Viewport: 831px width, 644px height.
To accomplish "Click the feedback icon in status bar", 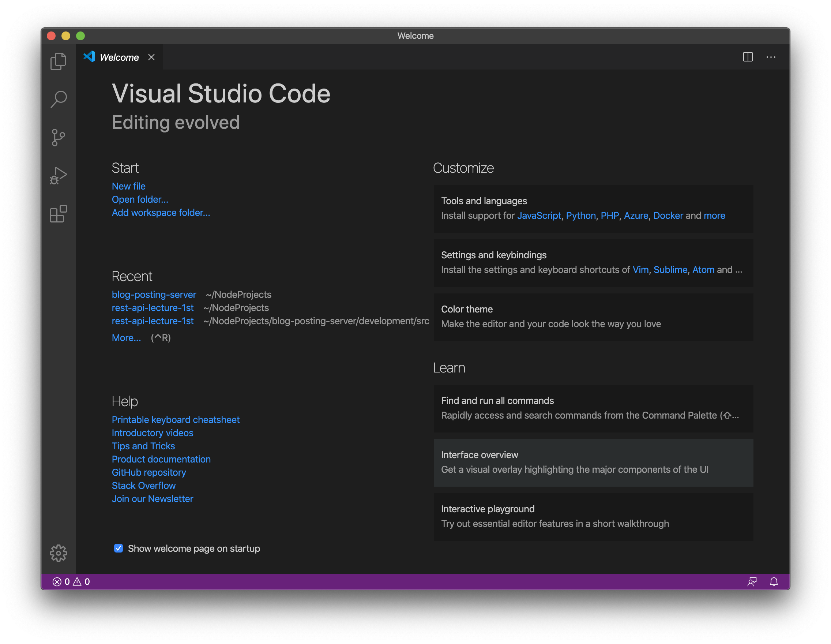I will 752,581.
